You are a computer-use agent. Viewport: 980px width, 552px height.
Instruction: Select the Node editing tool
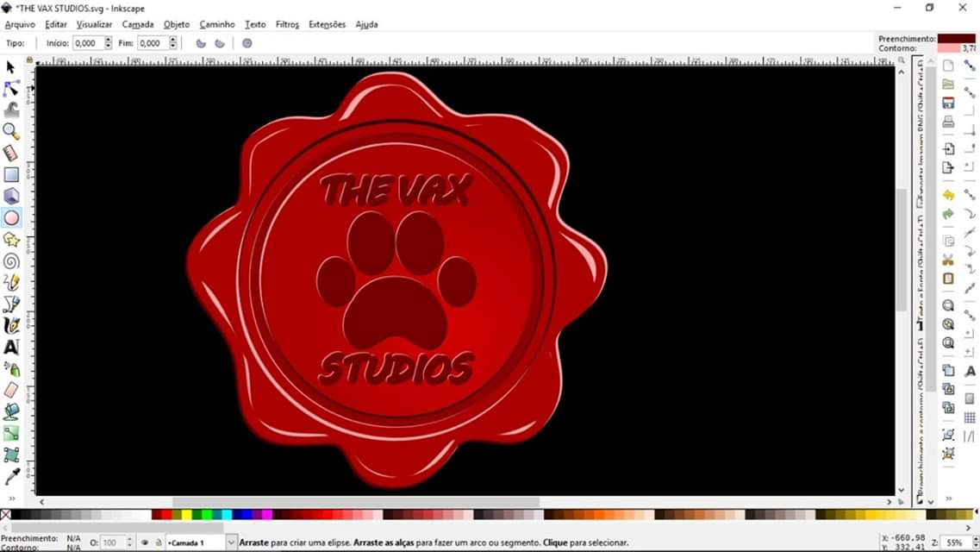(10, 88)
